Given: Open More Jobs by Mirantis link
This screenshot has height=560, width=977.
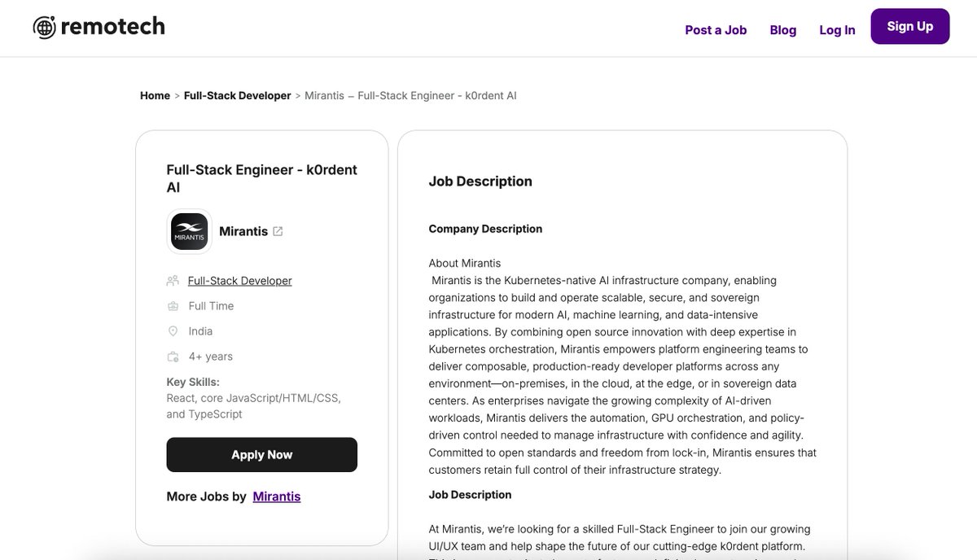Looking at the screenshot, I should point(277,497).
